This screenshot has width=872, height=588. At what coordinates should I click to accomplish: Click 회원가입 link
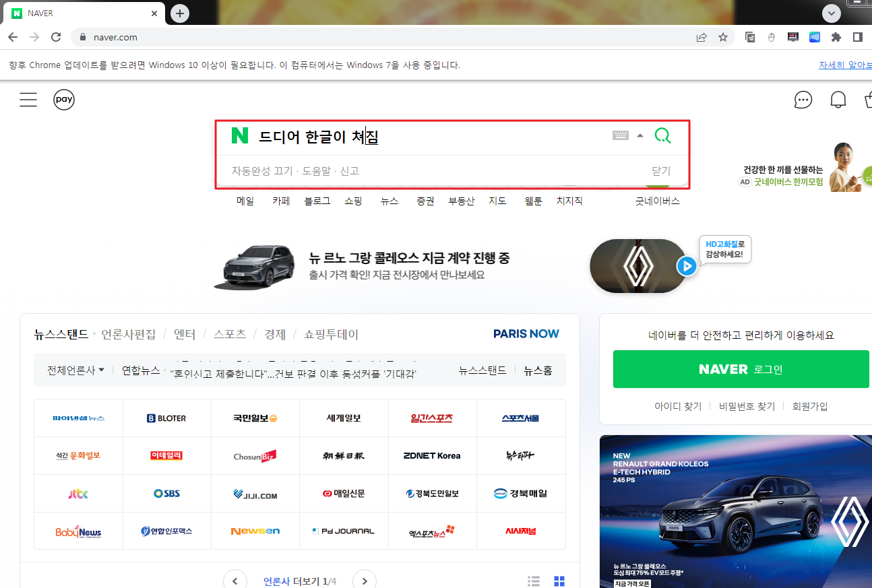coord(810,406)
